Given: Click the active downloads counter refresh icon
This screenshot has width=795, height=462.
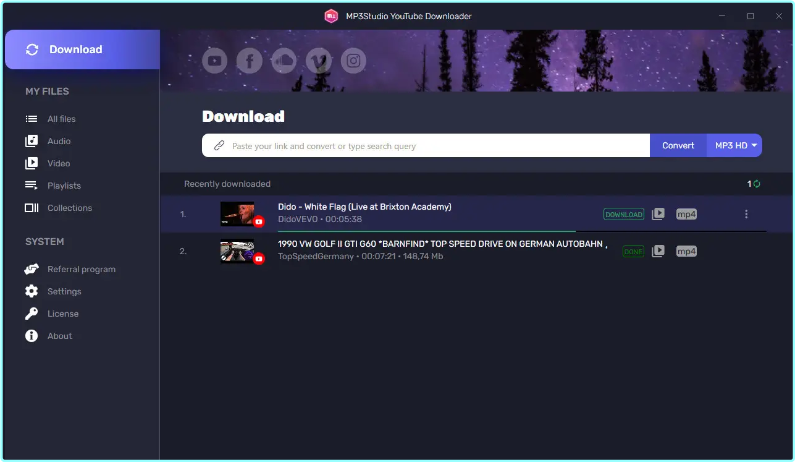Looking at the screenshot, I should click(x=756, y=184).
